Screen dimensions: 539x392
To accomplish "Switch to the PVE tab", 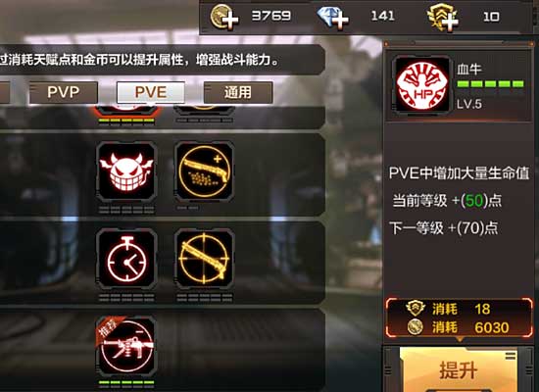I will click(x=151, y=92).
